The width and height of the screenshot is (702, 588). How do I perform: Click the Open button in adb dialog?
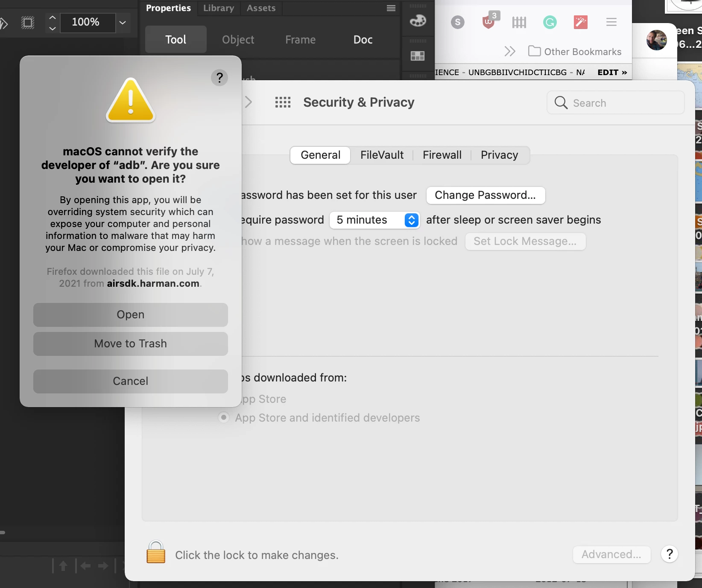131,315
